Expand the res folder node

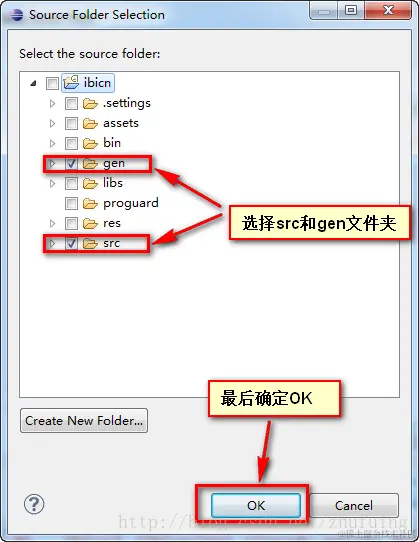point(52,223)
